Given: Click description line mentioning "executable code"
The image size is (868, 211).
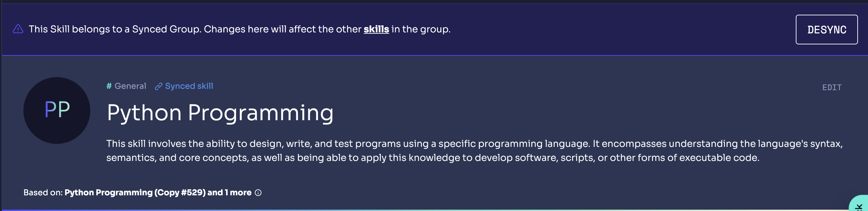Looking at the screenshot, I should coord(433,158).
